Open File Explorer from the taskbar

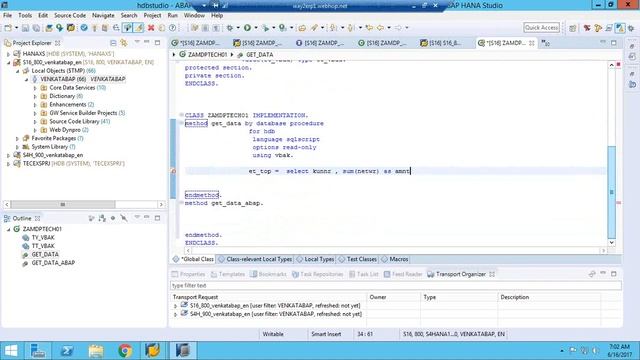click(x=96, y=351)
